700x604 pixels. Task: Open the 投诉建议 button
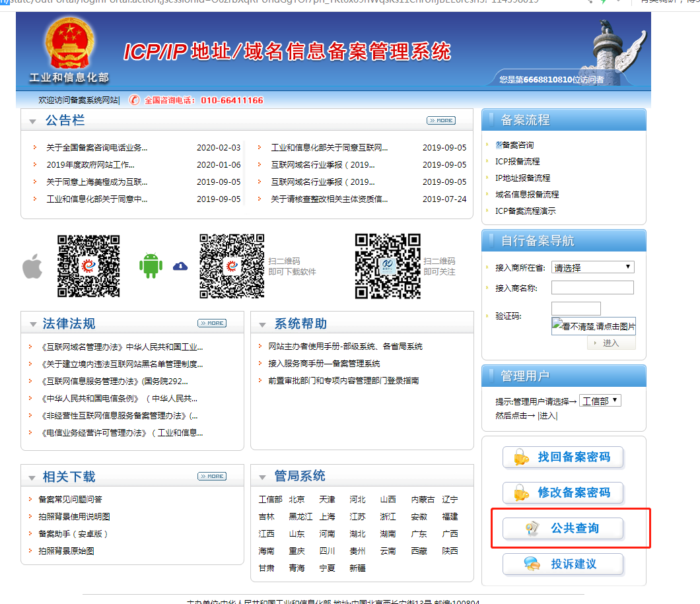tap(563, 564)
